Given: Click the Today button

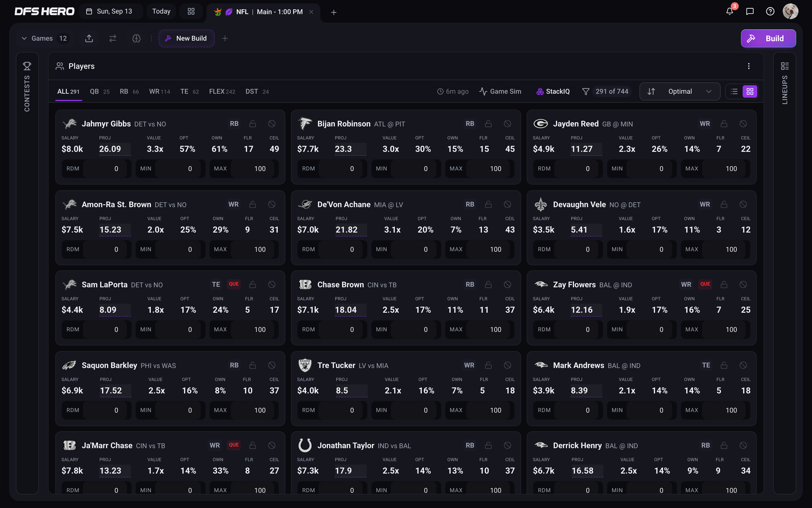Looking at the screenshot, I should tap(161, 11).
